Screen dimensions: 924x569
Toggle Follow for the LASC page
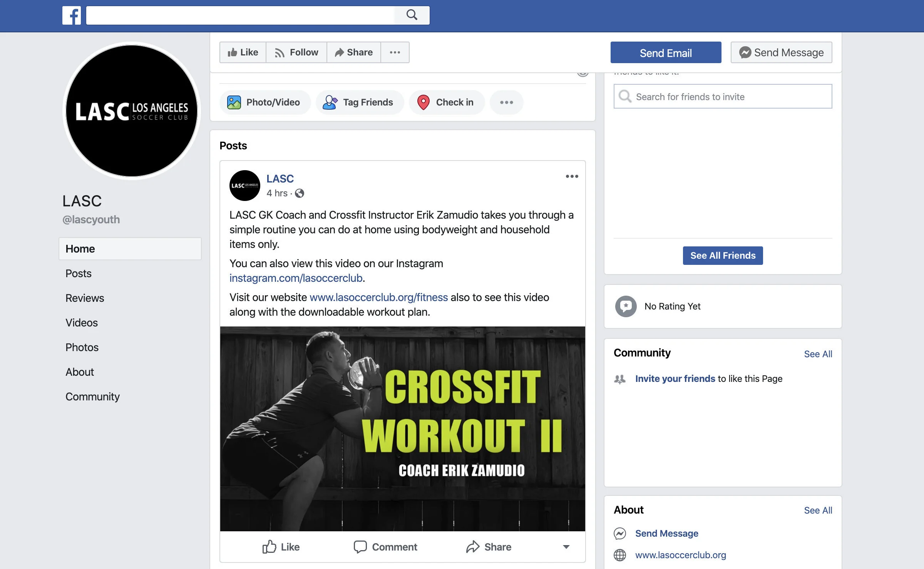click(296, 52)
